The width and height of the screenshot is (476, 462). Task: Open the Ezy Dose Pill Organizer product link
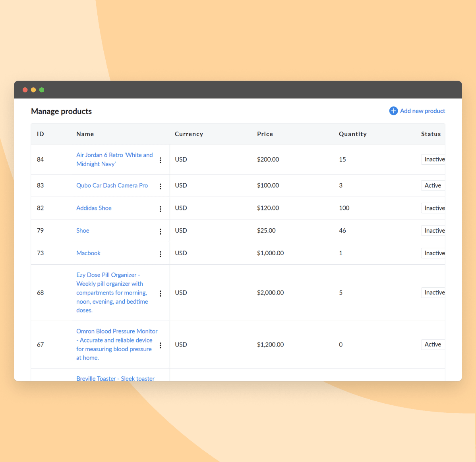point(112,293)
